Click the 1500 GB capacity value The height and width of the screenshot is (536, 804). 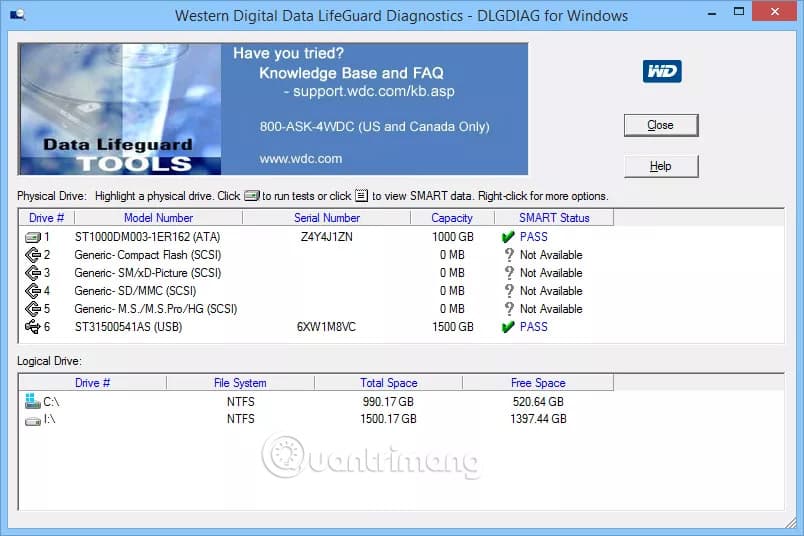pyautogui.click(x=453, y=327)
